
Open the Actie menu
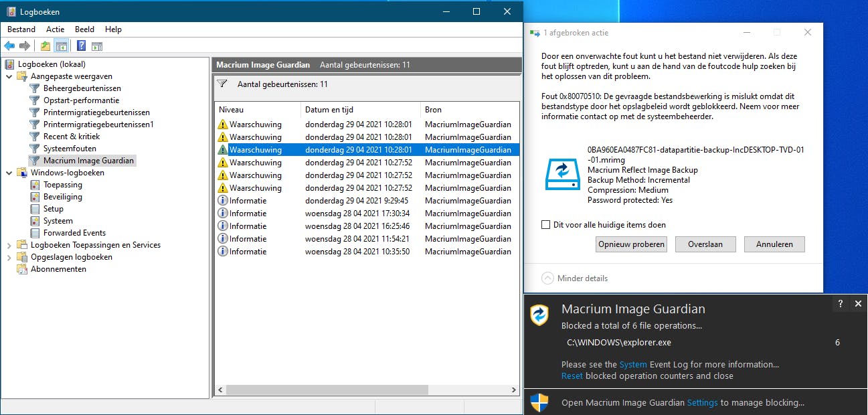tap(56, 29)
